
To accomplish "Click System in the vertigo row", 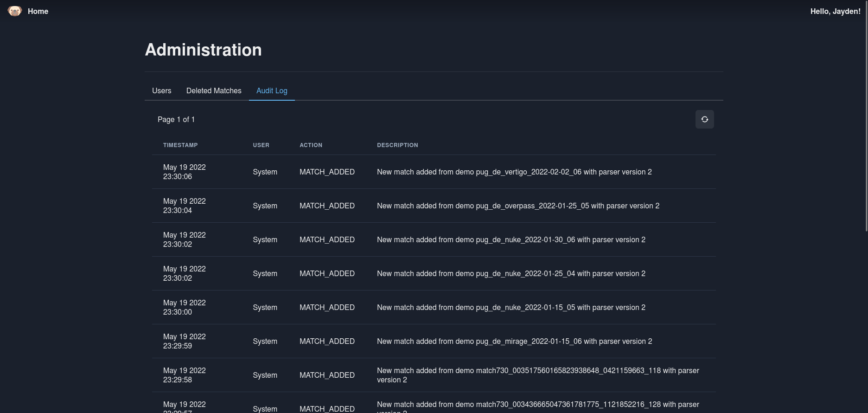I will pos(265,172).
